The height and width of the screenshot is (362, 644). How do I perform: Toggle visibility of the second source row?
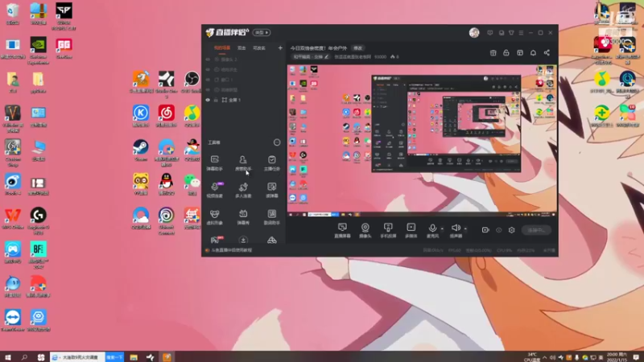[208, 70]
